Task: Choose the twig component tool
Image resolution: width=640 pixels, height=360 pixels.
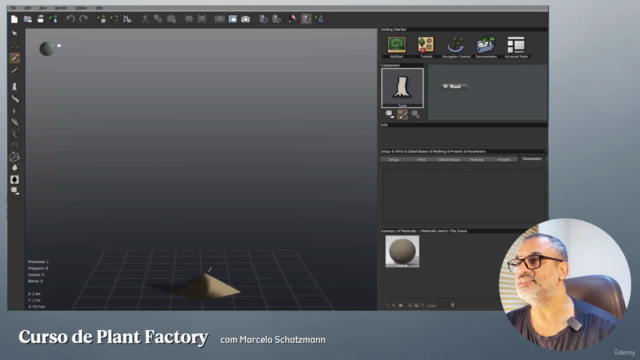Action: (x=15, y=111)
